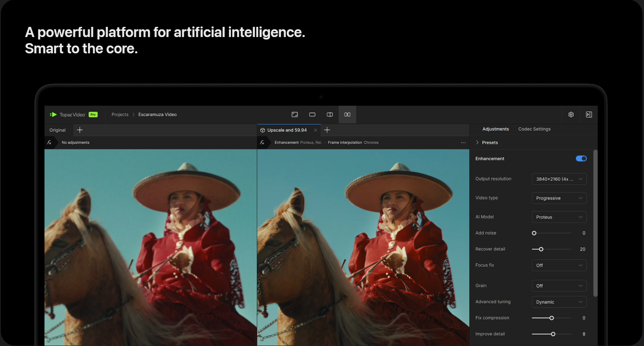Image resolution: width=644 pixels, height=346 pixels.
Task: Click the Topaz Video logo icon
Action: pyautogui.click(x=53, y=115)
